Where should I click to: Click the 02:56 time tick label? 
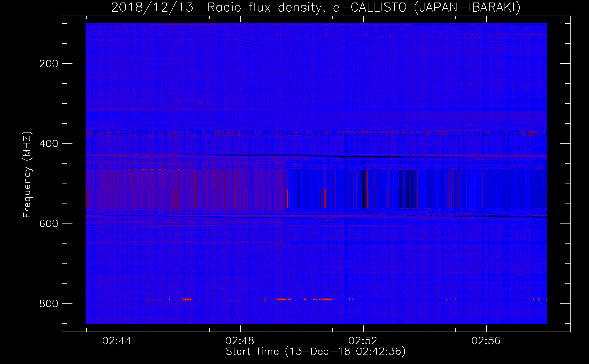point(486,341)
